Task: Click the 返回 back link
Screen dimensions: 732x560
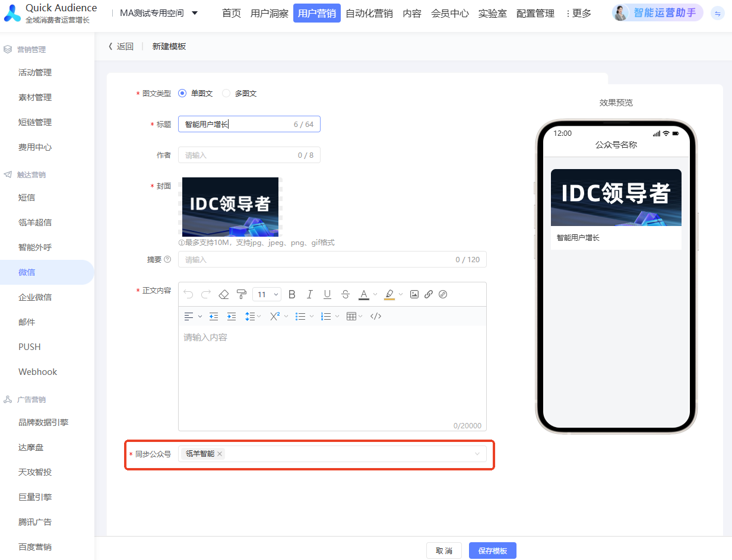Action: (x=121, y=46)
